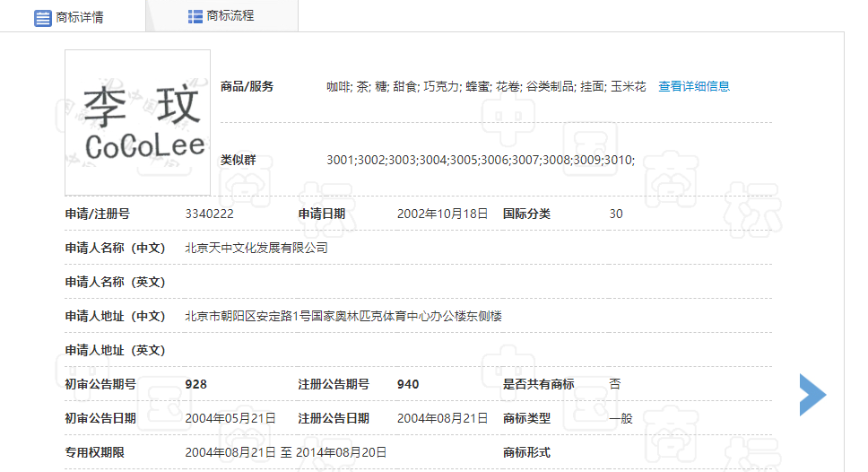Click the 商标形式 label
Screen dimensions: 868x472
point(526,452)
